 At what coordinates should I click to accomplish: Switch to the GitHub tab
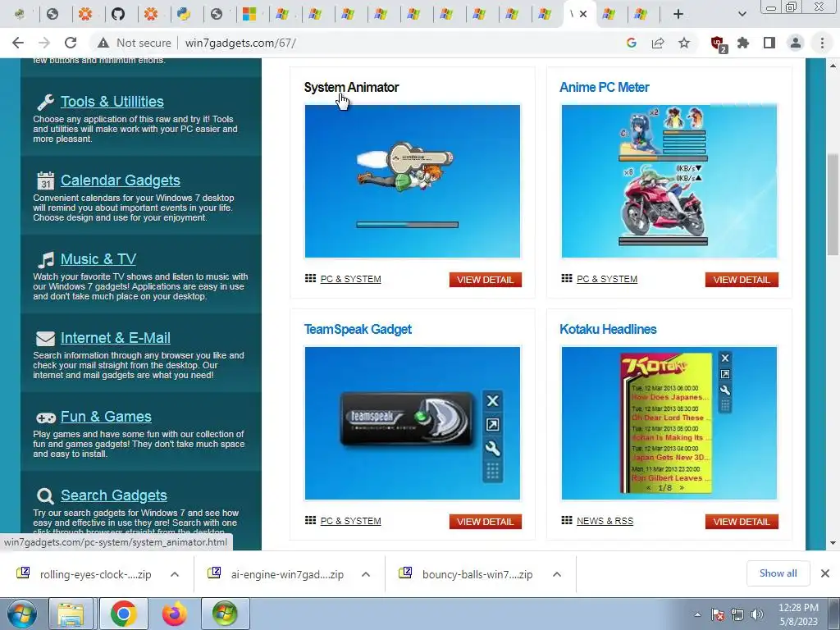[118, 14]
